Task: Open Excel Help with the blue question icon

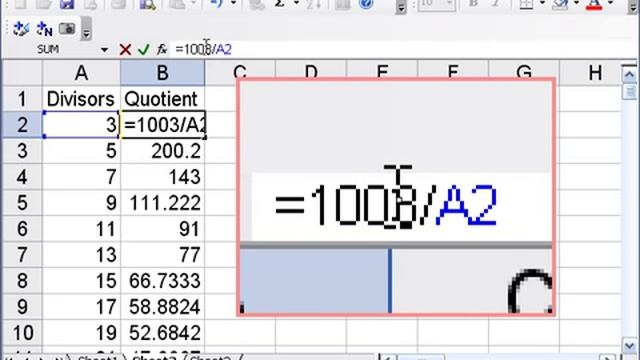Action: pos(366,4)
